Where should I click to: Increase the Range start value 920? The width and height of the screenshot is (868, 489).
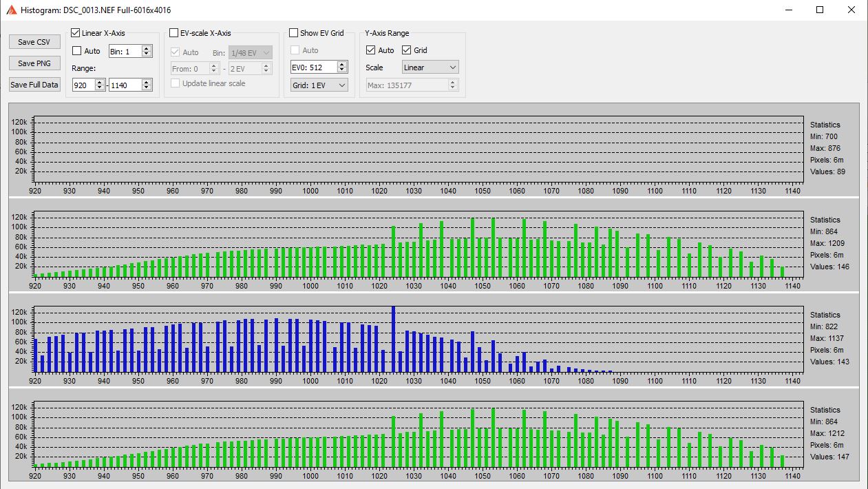(x=100, y=82)
